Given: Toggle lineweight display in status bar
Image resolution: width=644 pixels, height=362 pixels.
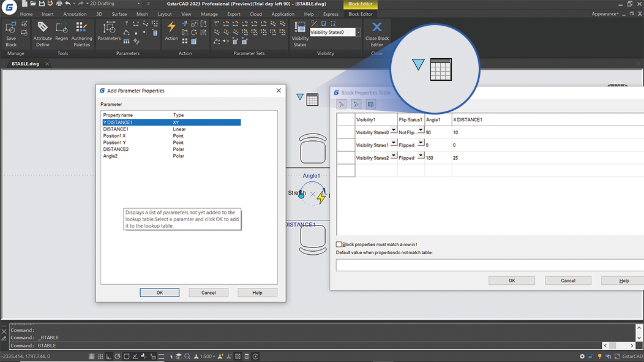Looking at the screenshot, I should [x=161, y=356].
